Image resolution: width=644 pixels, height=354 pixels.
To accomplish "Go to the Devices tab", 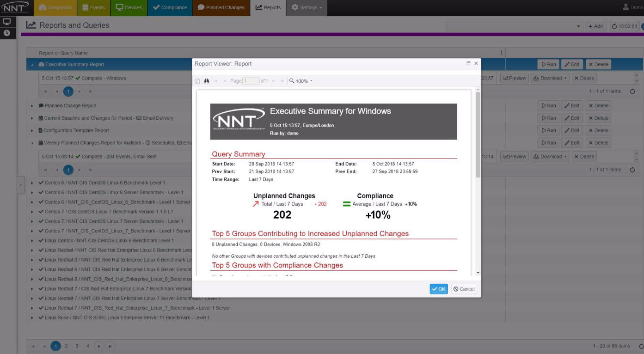I will 129,7.
